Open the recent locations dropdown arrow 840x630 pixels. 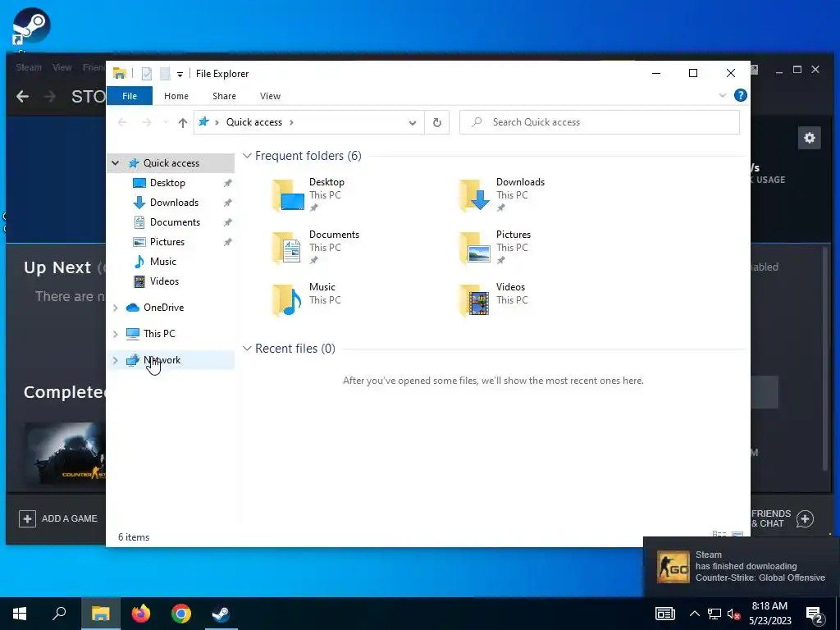[166, 123]
